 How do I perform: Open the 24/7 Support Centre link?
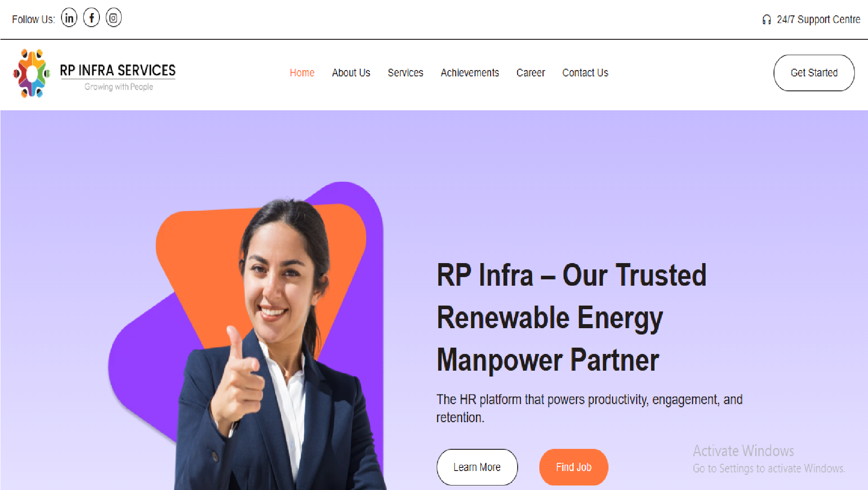818,19
